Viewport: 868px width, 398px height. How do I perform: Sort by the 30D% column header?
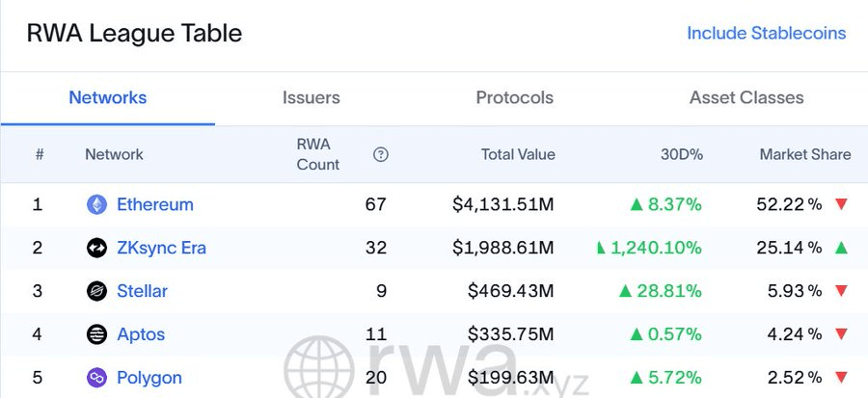click(682, 154)
